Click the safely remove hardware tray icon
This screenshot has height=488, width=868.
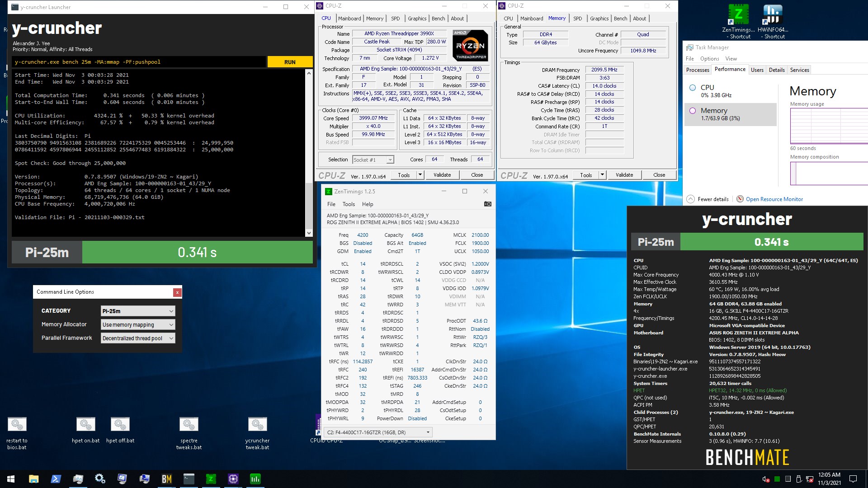pos(799,479)
